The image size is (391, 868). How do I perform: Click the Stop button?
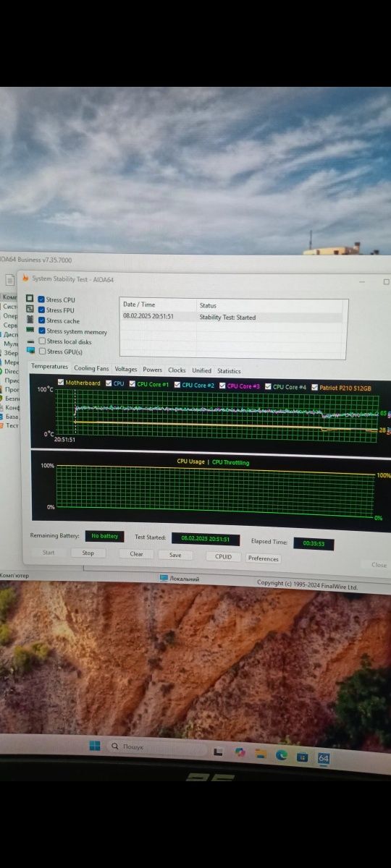pos(88,553)
